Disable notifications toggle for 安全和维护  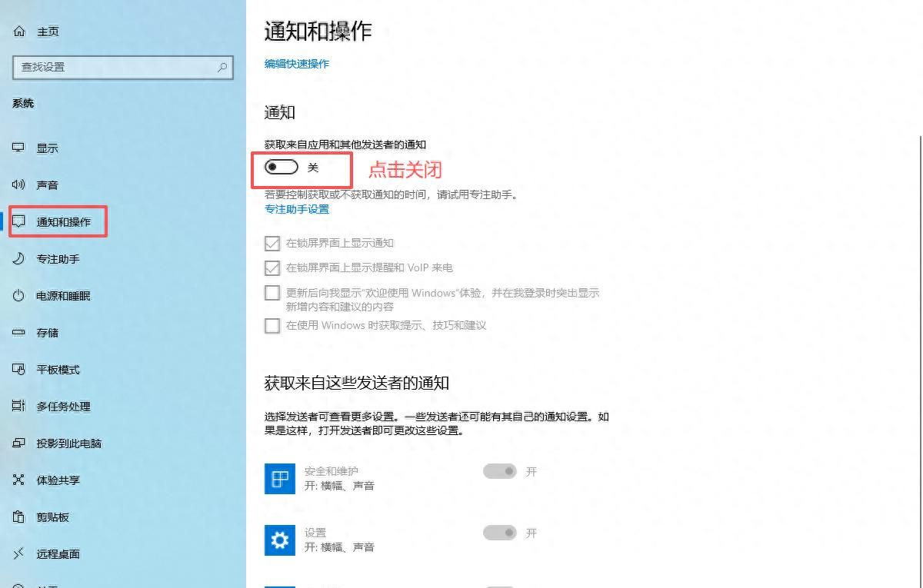[x=500, y=471]
